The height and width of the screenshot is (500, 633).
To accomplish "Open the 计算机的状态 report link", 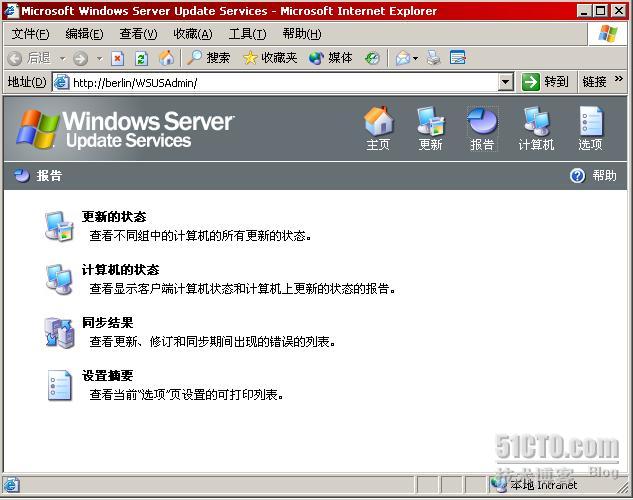I will 120,270.
